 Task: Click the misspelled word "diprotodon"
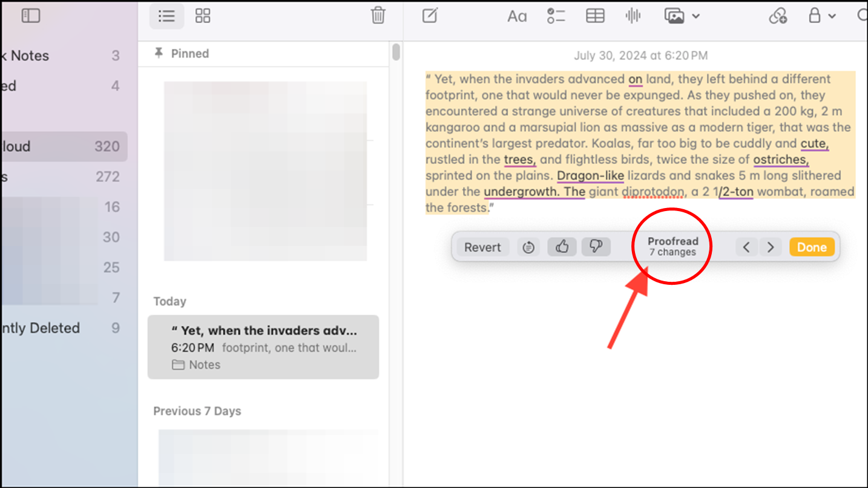(x=653, y=192)
